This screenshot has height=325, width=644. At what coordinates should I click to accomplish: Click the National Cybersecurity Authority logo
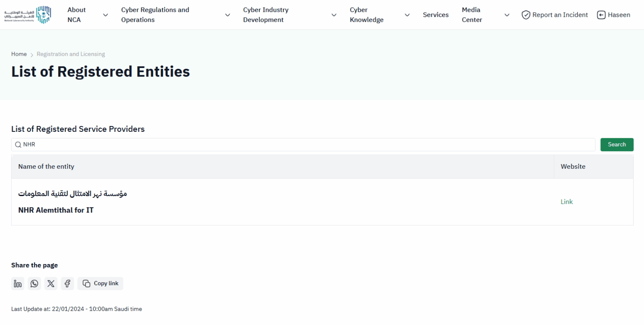pos(28,15)
